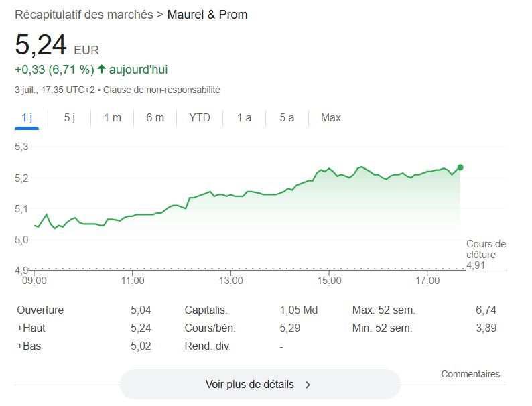This screenshot has height=406, width=532.
Task: Open the Commentaires feedback link
Action: (x=470, y=374)
